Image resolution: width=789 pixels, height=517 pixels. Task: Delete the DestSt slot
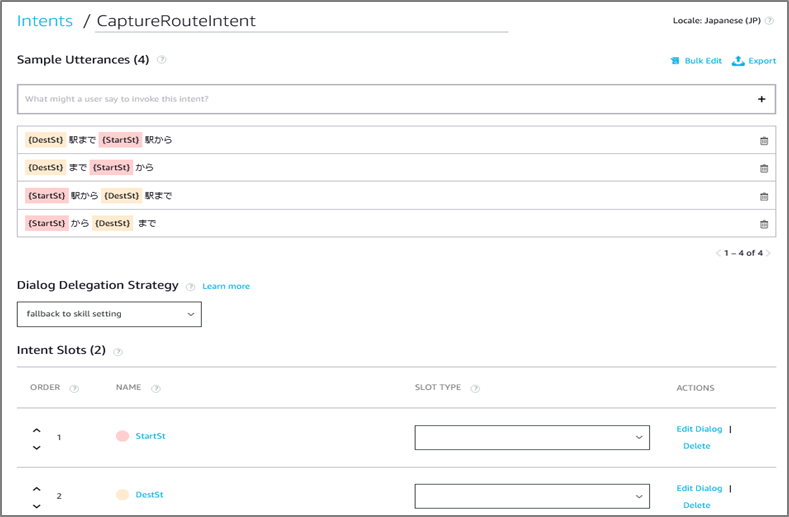click(x=696, y=505)
